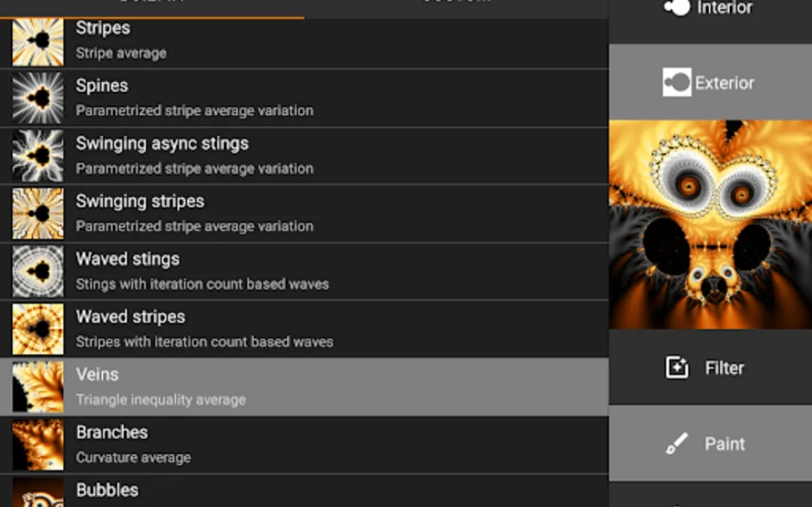
Task: Choose the Swinging async stings thumbnail
Action: pos(38,156)
